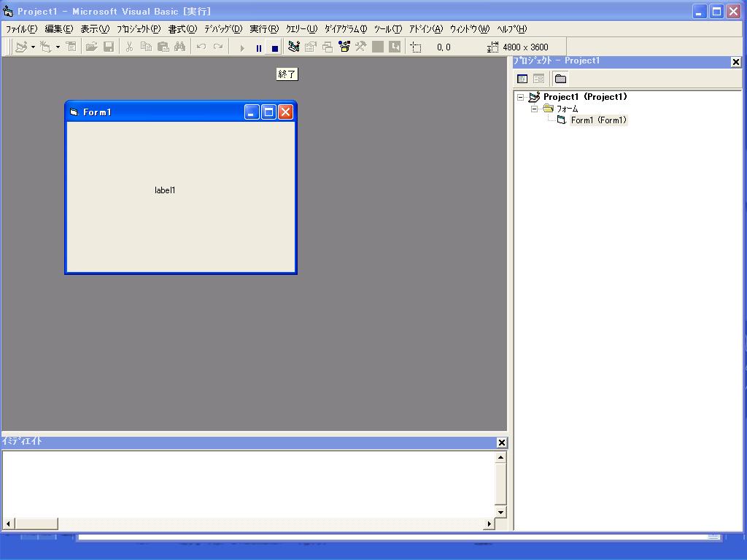The image size is (747, 560).
Task: Open the デバッグ(D) menu
Action: click(x=223, y=29)
